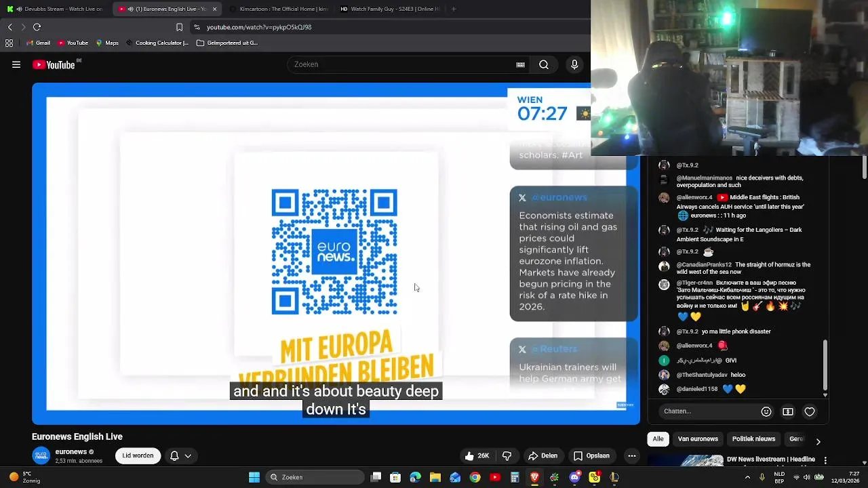
Task: Open a new browser tab
Action: point(454,9)
